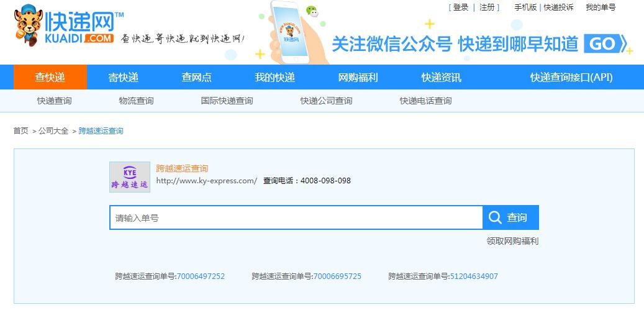Click 跨越速运查询 breadcrumb link
The height and width of the screenshot is (315, 644).
(x=101, y=131)
